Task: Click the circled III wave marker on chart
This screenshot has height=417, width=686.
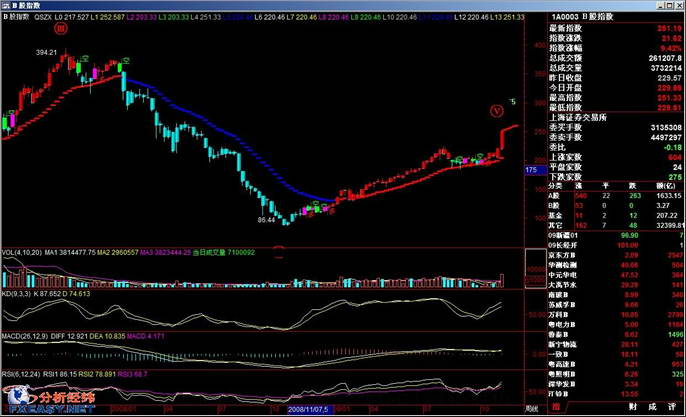Action: coord(61,29)
